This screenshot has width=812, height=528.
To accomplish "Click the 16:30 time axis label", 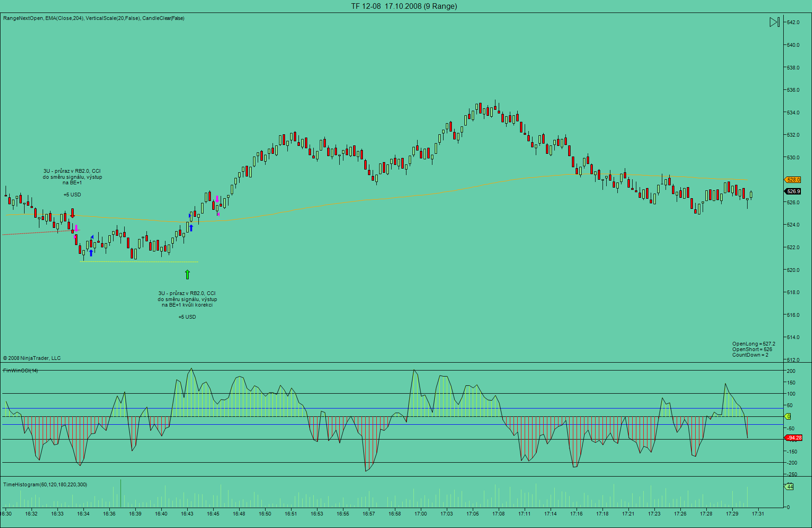I will coord(6,514).
